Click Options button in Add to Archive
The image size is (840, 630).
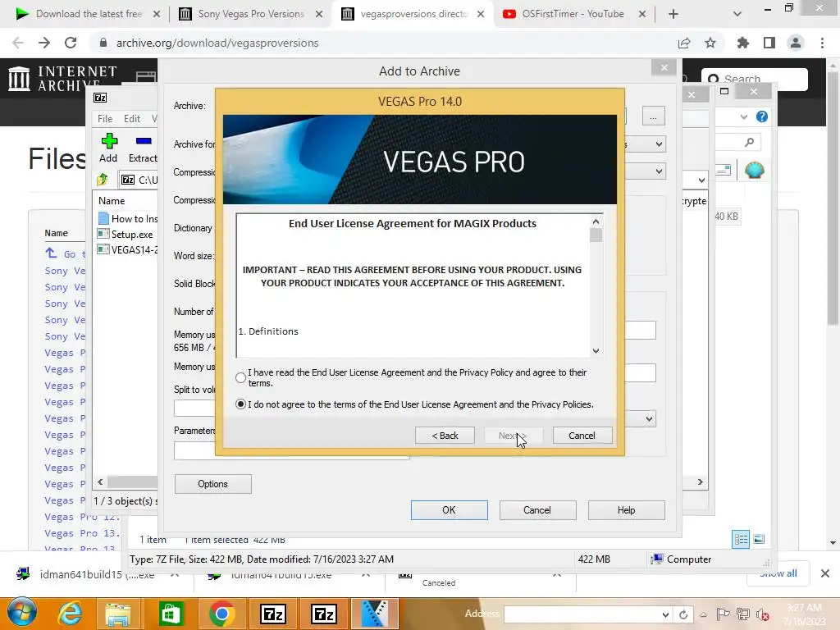pos(212,484)
